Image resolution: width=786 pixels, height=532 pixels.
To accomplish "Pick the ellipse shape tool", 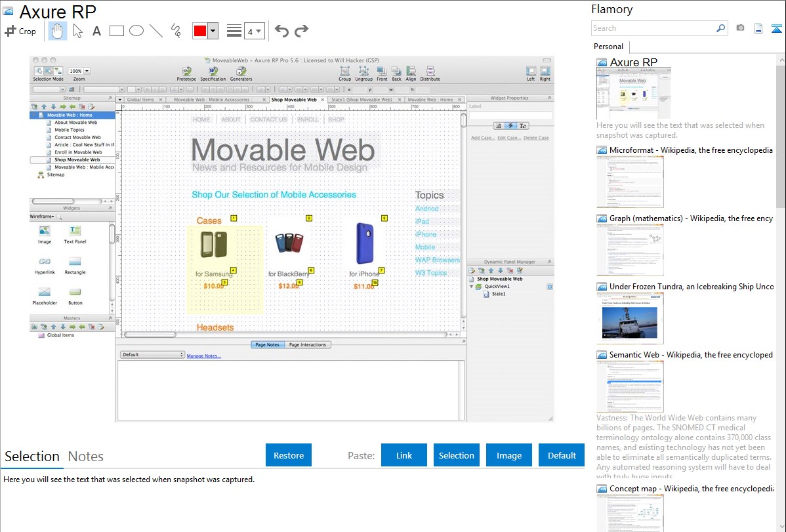I will (136, 31).
